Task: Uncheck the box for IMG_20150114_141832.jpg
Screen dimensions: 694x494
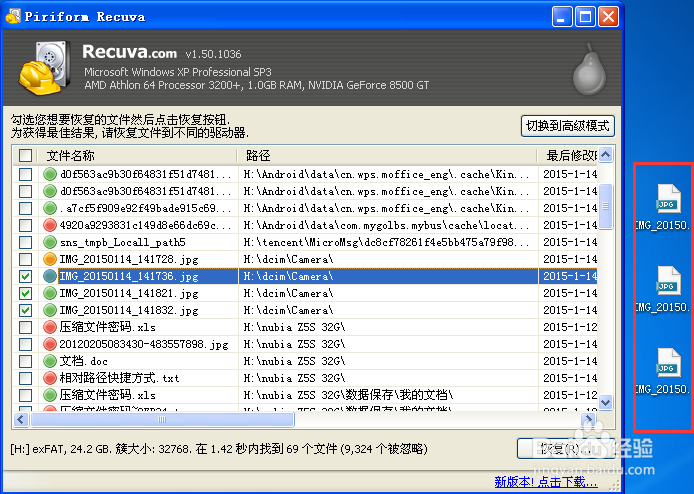Action: pos(25,310)
